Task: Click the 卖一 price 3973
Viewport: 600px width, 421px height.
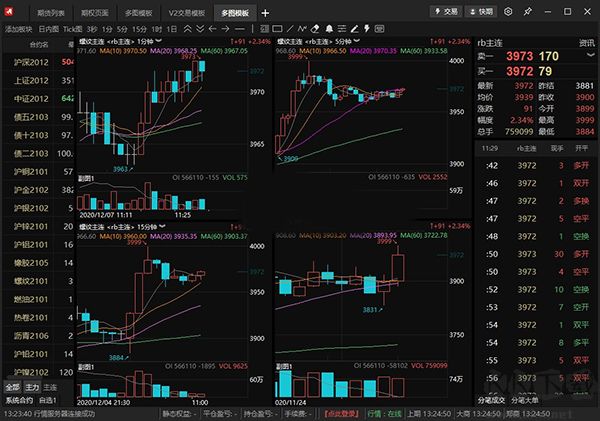Action: (x=519, y=56)
